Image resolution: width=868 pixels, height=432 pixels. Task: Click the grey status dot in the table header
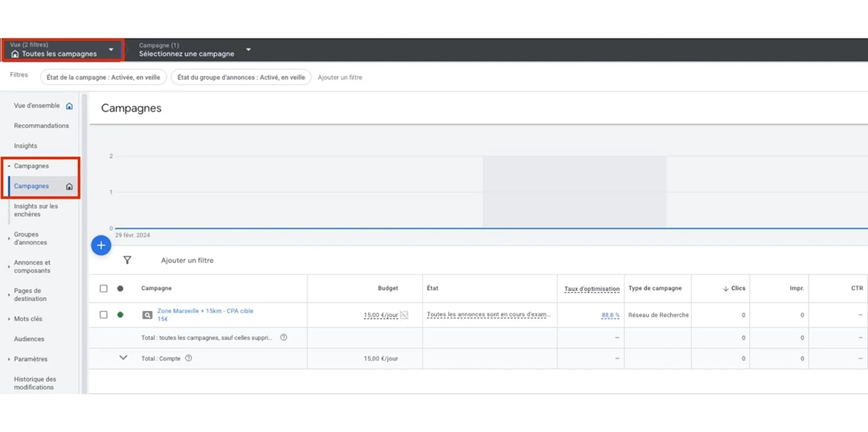120,288
